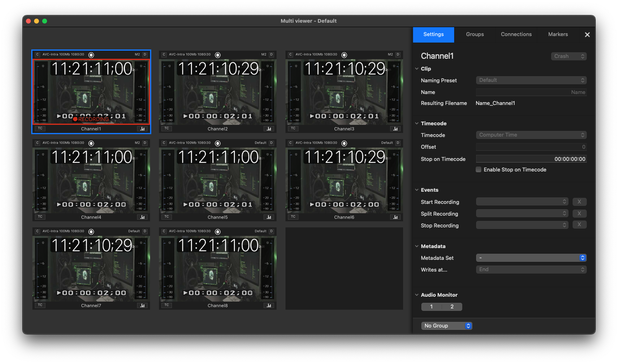Image resolution: width=618 pixels, height=364 pixels.
Task: Click the TC button under Channel7
Action: pos(40,305)
